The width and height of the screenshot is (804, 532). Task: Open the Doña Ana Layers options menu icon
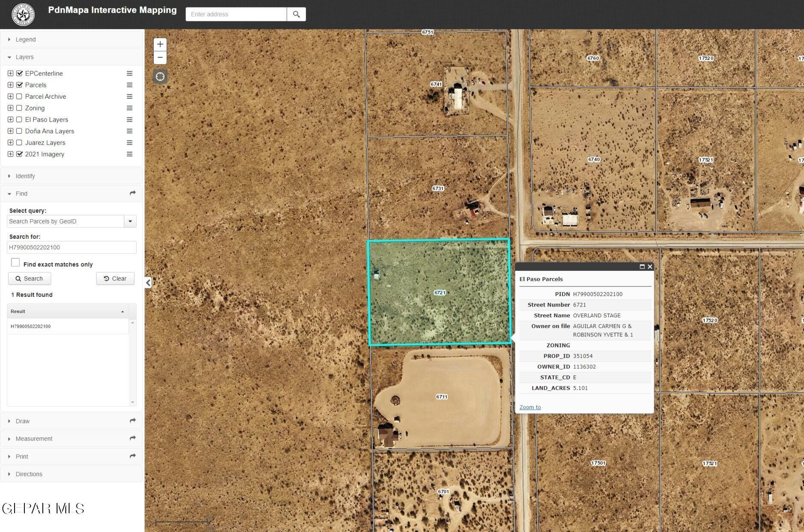tap(129, 131)
